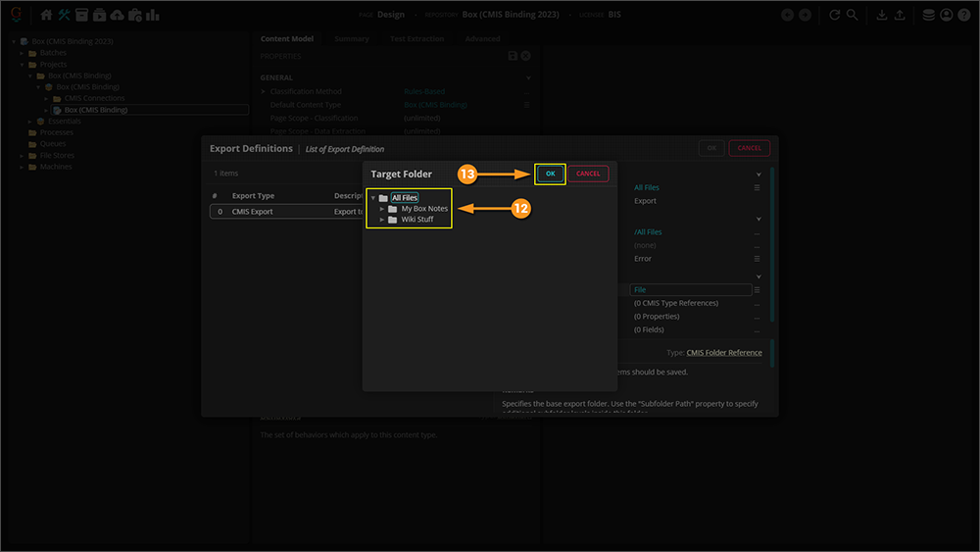Open the user account icon

[946, 15]
